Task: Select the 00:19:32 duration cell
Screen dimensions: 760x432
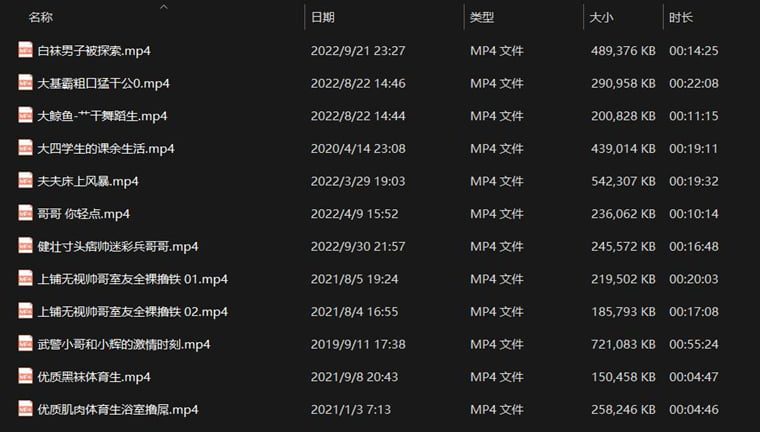Action: tap(694, 181)
